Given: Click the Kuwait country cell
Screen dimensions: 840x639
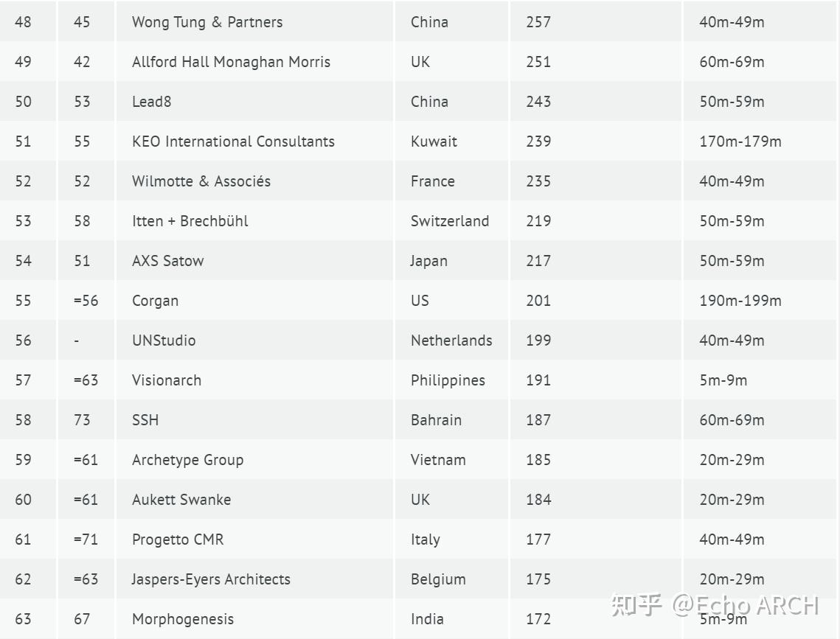Looking at the screenshot, I should click(434, 142).
